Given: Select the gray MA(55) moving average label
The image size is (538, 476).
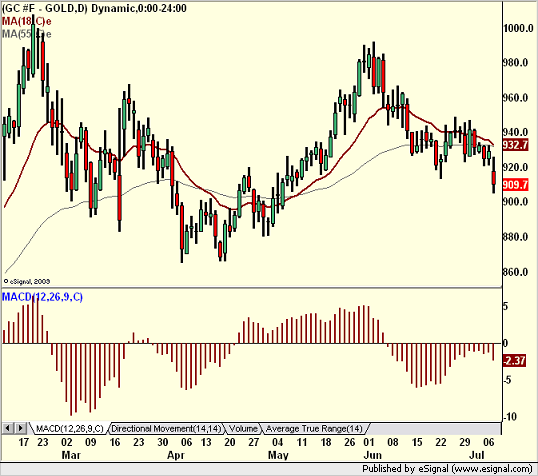Looking at the screenshot, I should pos(26,34).
